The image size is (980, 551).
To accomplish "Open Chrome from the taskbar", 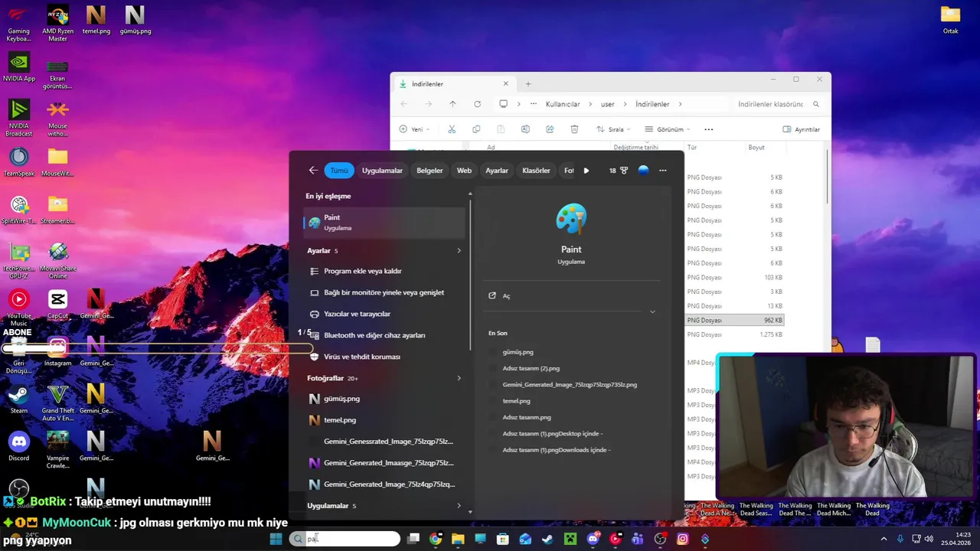I will click(436, 539).
